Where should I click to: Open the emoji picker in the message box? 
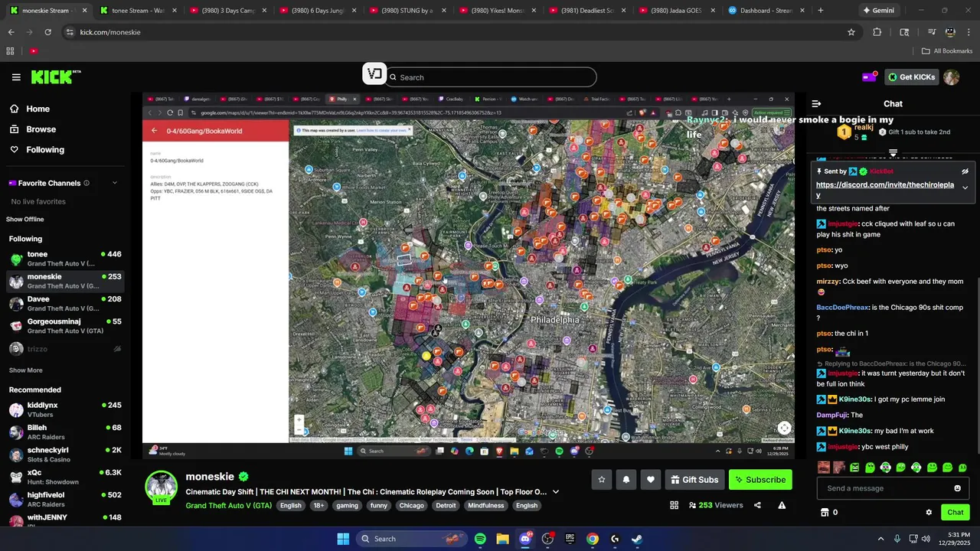[957, 488]
